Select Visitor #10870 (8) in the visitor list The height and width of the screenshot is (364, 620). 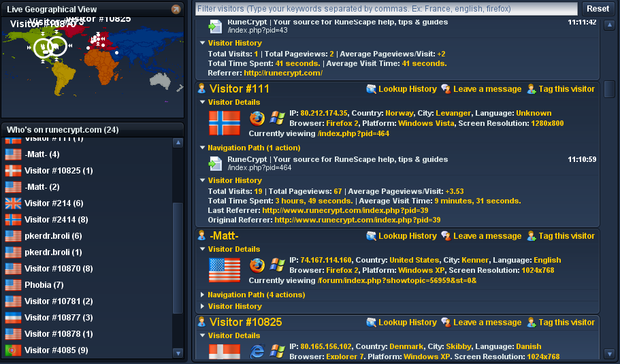88,268
